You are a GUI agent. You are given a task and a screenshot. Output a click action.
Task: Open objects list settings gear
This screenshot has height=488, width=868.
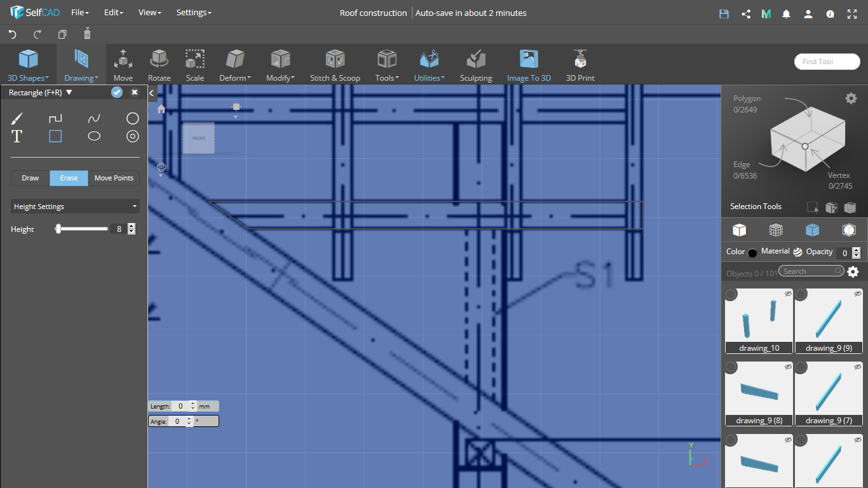click(853, 272)
